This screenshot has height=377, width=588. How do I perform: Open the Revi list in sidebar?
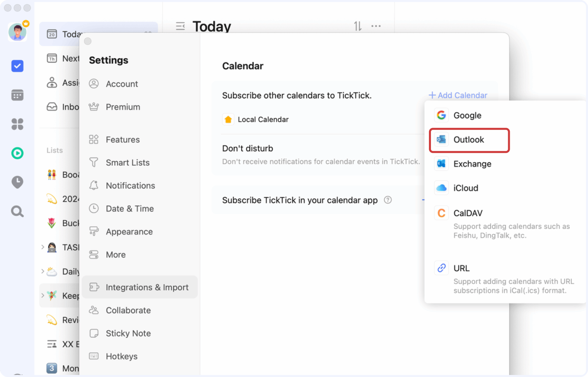pyautogui.click(x=59, y=320)
